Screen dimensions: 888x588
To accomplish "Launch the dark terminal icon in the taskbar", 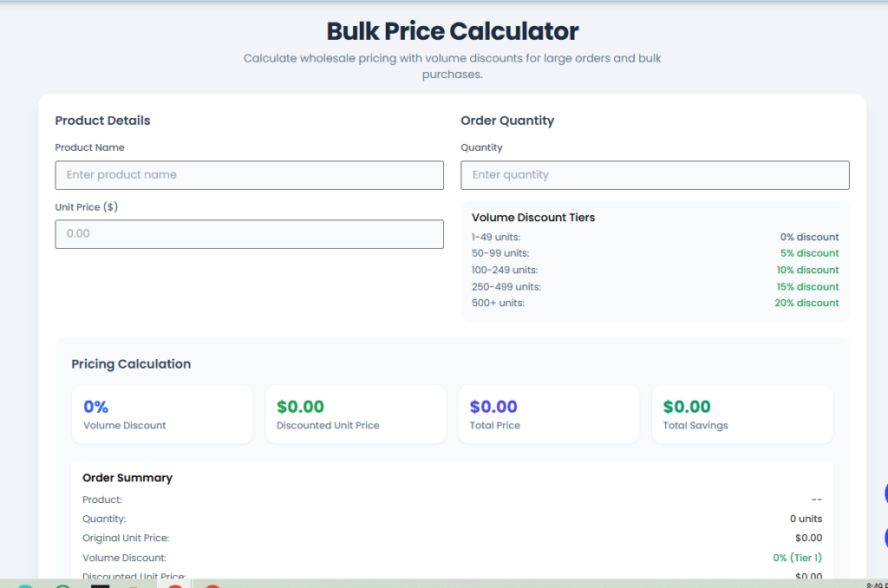I will [x=99, y=585].
